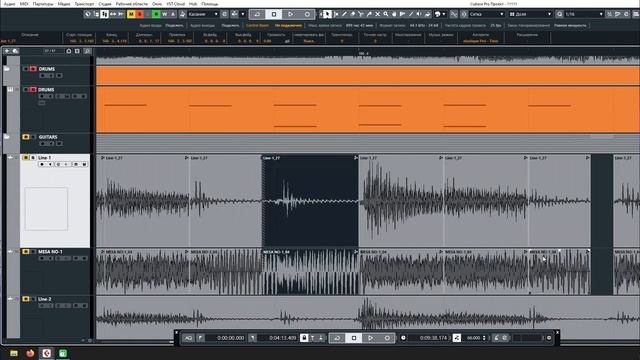The height and width of the screenshot is (360, 640).
Task: Select the Range Selection tool
Action: tap(336, 14)
